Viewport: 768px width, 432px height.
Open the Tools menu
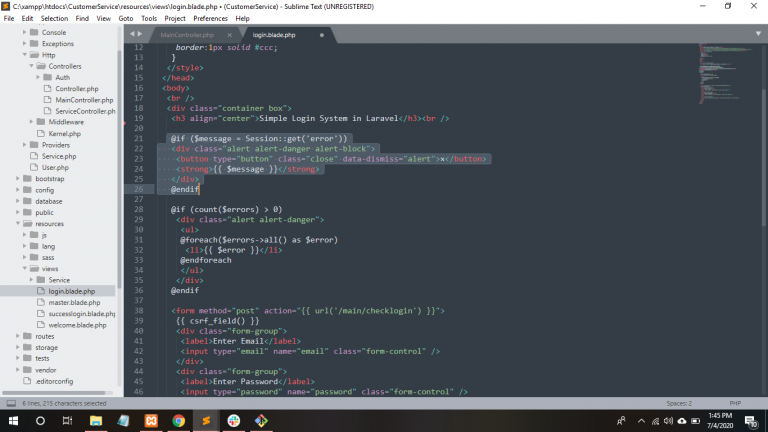[x=149, y=18]
